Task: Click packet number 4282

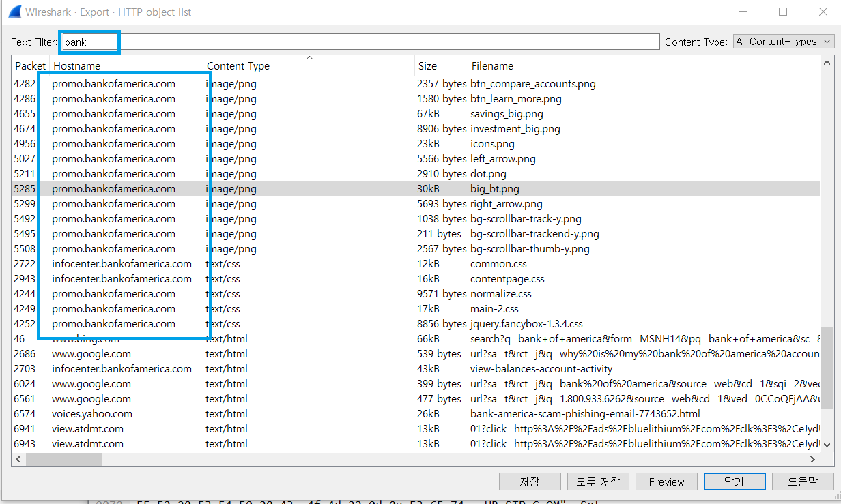Action: 24,84
